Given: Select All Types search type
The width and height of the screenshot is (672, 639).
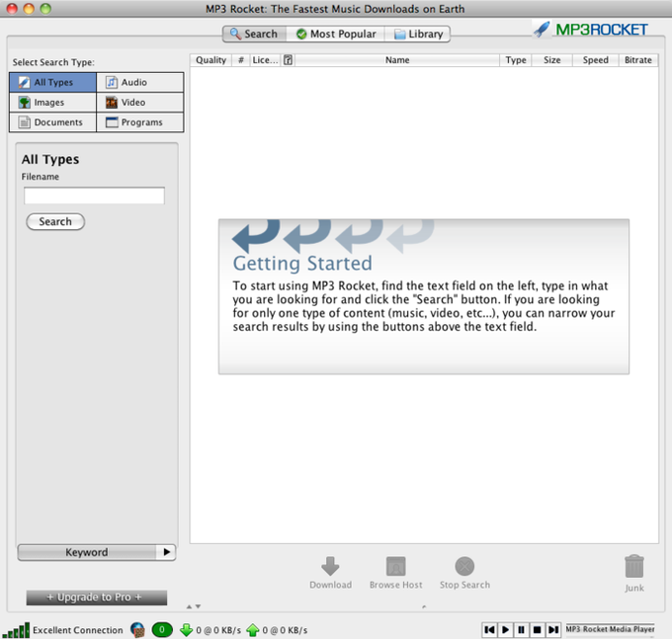Looking at the screenshot, I should pos(53,82).
